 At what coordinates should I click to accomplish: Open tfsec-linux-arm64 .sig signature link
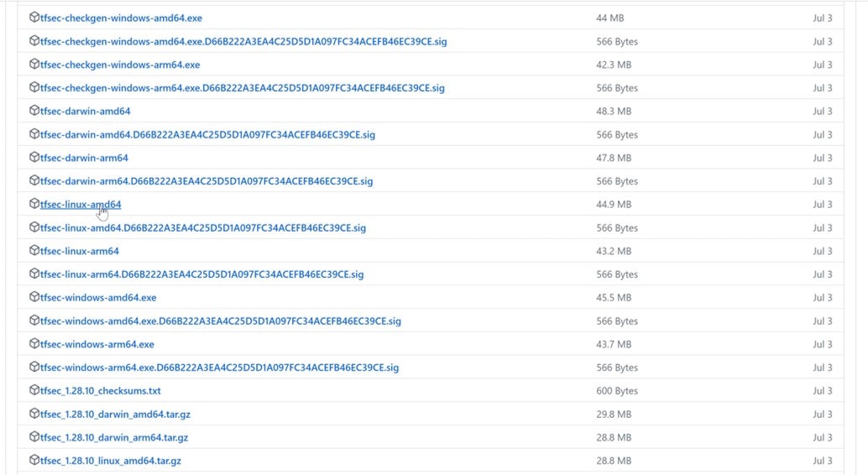202,274
